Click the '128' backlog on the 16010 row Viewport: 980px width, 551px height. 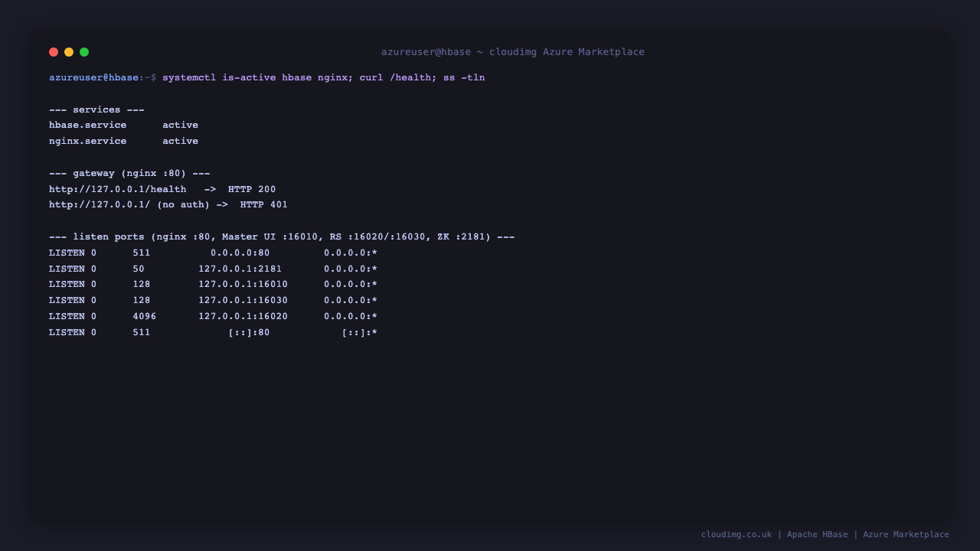point(142,285)
